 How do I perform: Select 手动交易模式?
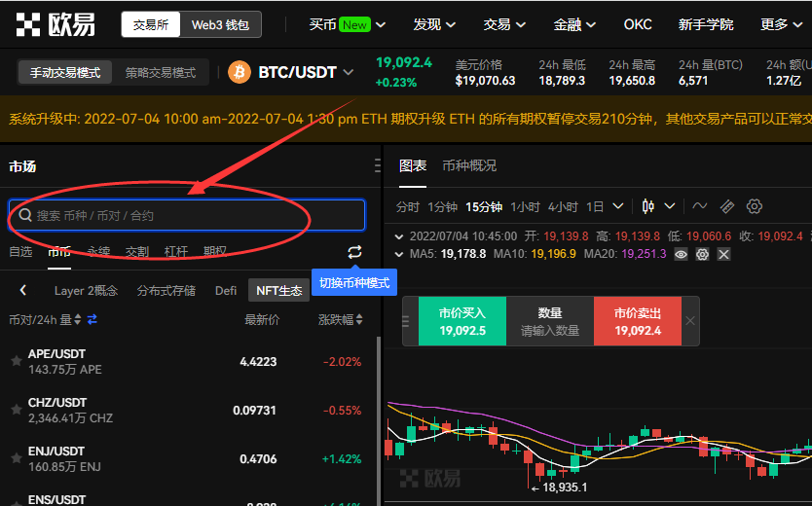click(64, 72)
